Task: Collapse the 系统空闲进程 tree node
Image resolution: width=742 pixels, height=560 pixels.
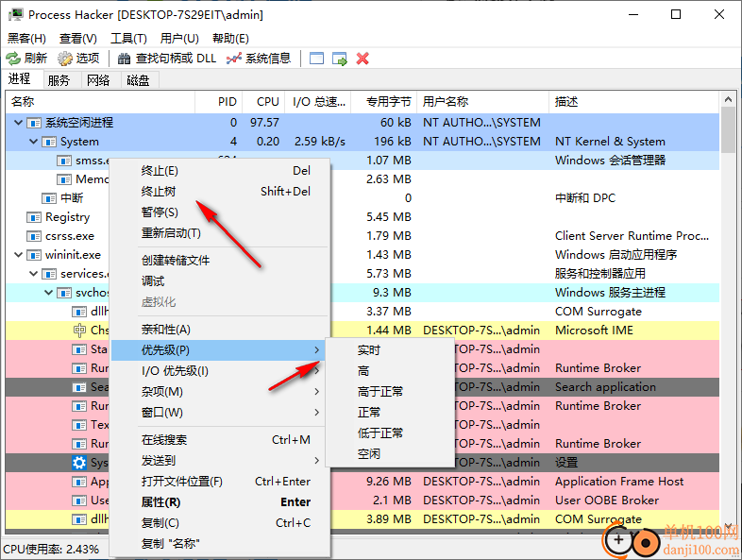Action: pyautogui.click(x=18, y=123)
